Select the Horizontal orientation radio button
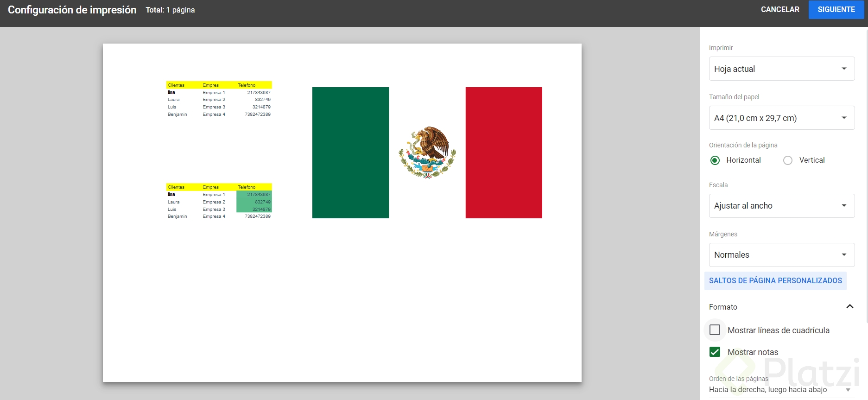 click(715, 160)
